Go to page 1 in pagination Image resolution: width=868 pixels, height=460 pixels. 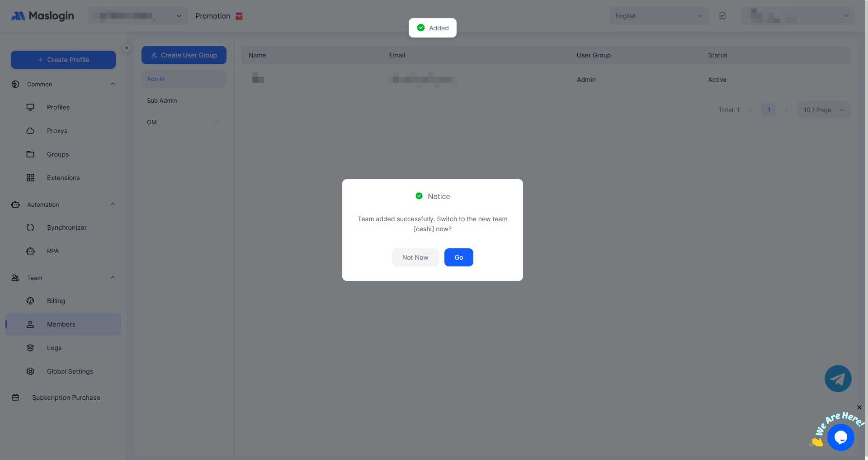click(768, 110)
